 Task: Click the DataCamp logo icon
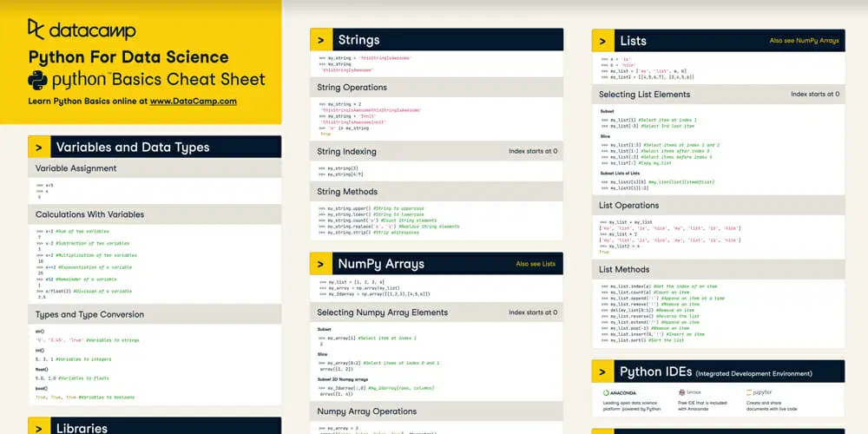pyautogui.click(x=36, y=30)
